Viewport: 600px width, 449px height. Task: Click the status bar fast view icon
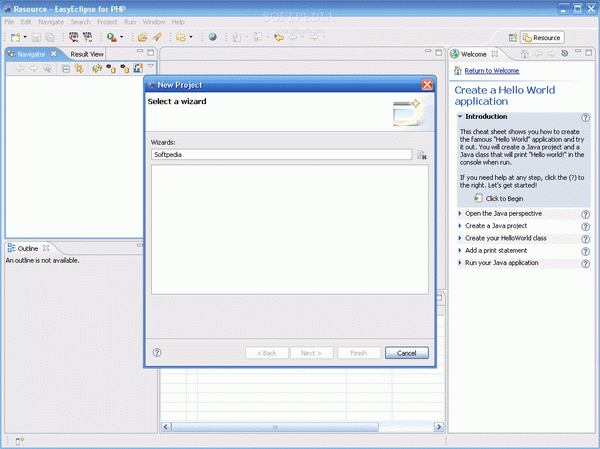(x=19, y=441)
